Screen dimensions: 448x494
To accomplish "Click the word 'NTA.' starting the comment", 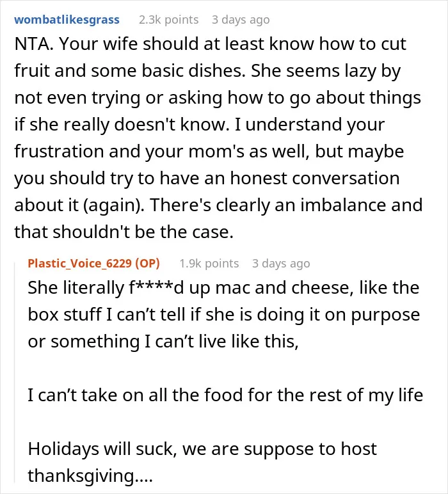I will [x=34, y=44].
